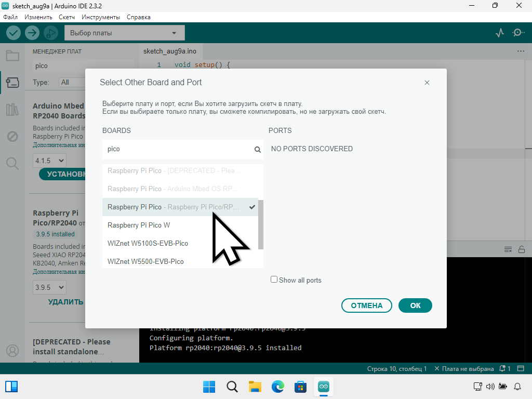Select the sketch_aug9a.ino tab

tap(170, 51)
